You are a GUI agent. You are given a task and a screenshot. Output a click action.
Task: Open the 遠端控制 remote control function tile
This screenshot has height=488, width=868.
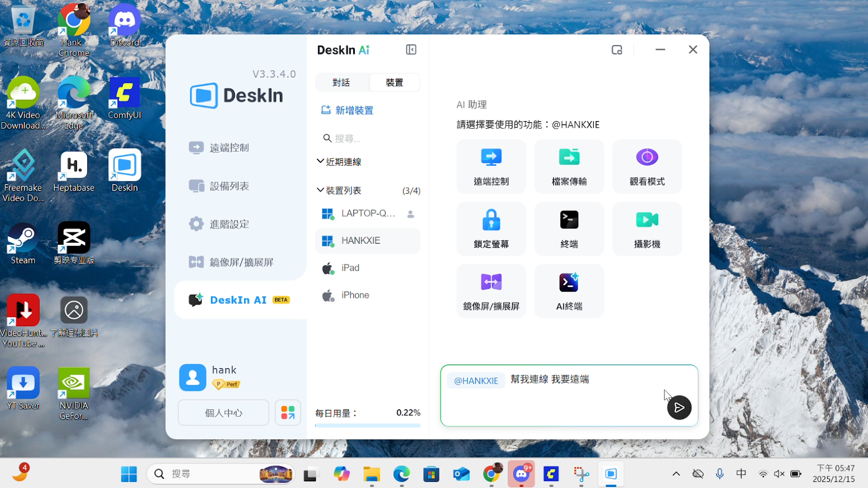coord(491,166)
